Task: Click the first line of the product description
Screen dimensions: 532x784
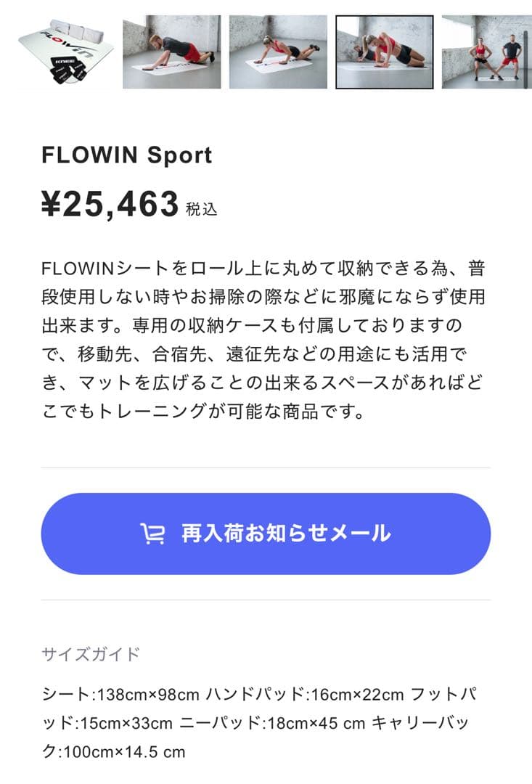Action: coord(266,267)
